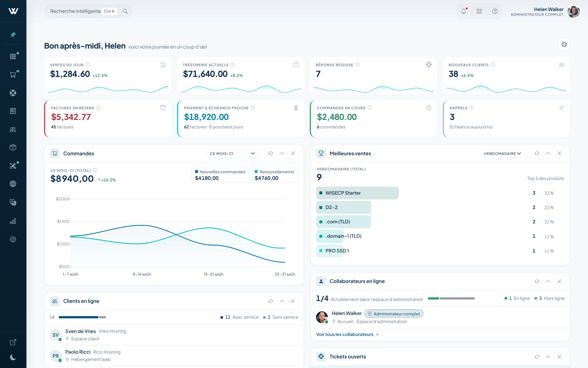Click the Administrateur complet badge
The width and height of the screenshot is (588, 368).
click(394, 314)
